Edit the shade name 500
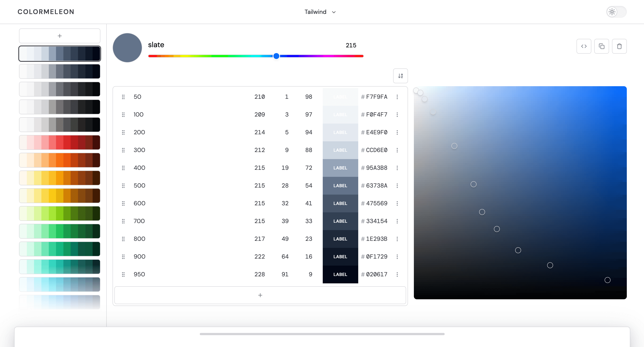This screenshot has height=347, width=644. [x=139, y=186]
